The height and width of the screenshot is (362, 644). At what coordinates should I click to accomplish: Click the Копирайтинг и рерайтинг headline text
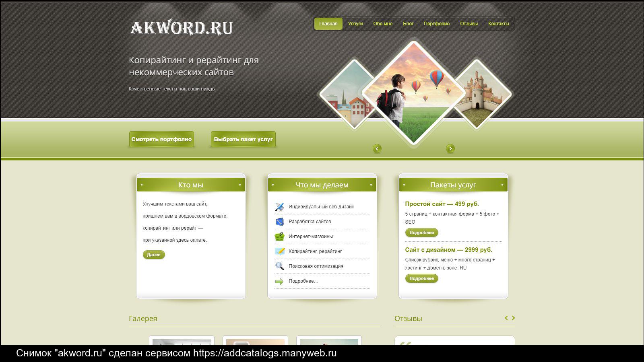[x=194, y=66]
